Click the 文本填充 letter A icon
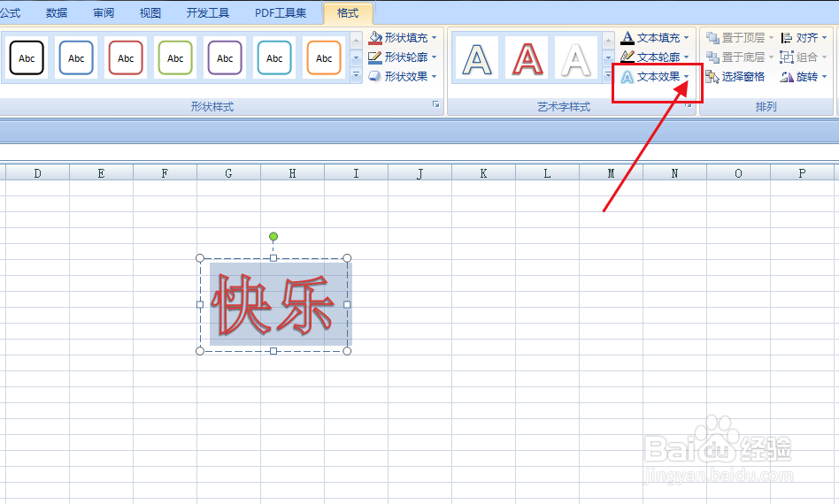This screenshot has width=839, height=504. pos(627,37)
